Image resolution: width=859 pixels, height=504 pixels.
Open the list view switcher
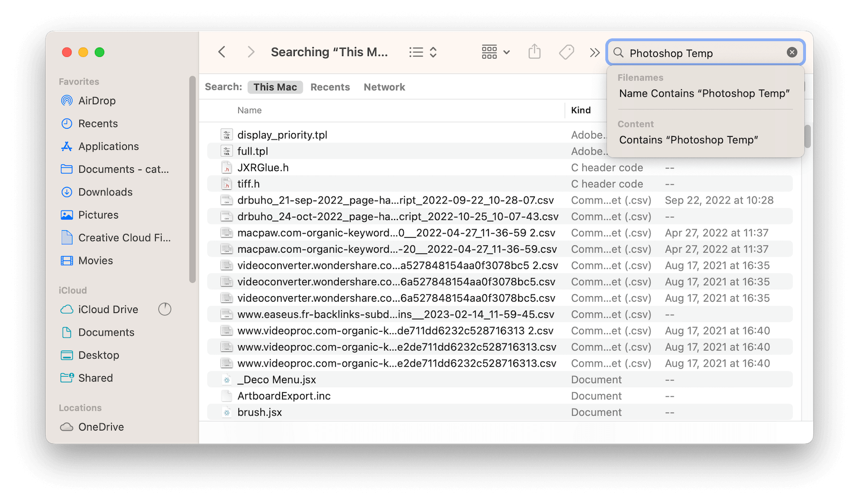coord(423,52)
